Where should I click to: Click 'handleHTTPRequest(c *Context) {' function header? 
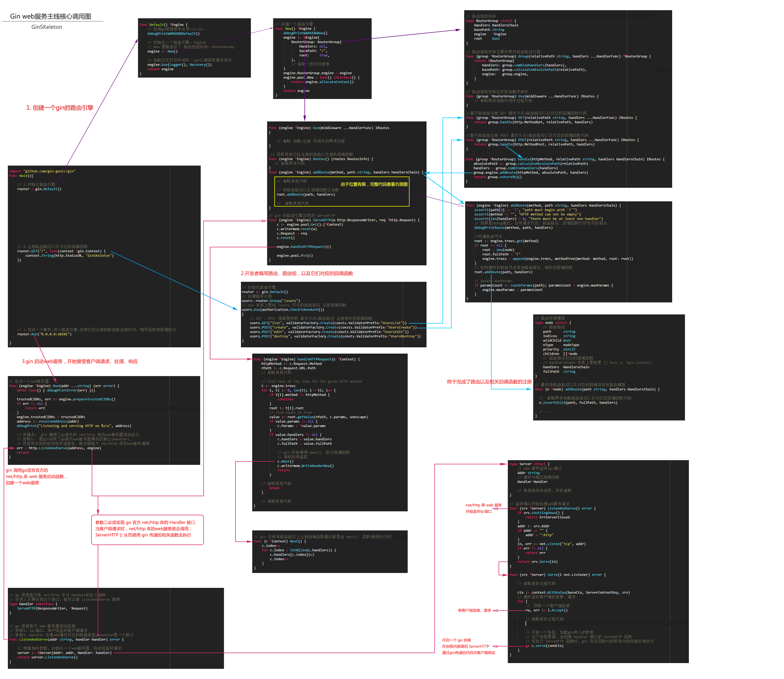pos(306,359)
